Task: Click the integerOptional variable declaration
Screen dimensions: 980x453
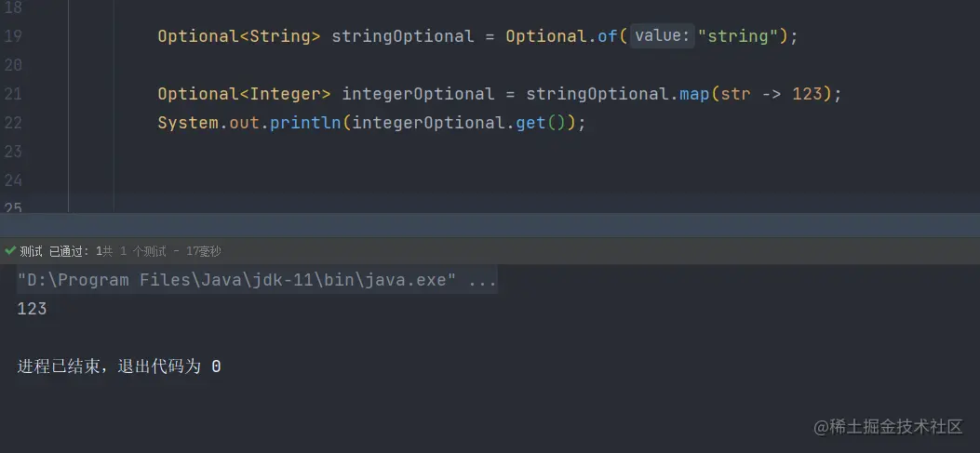Action: pyautogui.click(x=418, y=94)
